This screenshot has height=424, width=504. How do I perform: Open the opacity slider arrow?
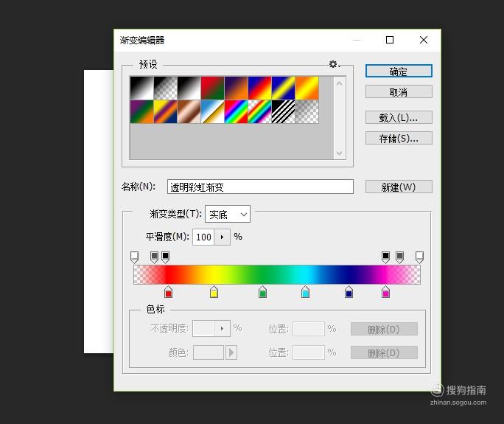(222, 328)
